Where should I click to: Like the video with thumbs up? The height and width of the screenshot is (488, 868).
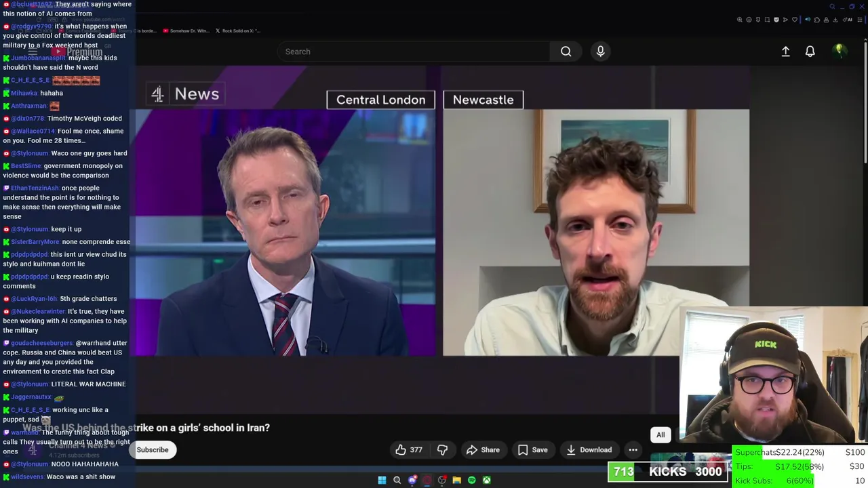tap(409, 450)
